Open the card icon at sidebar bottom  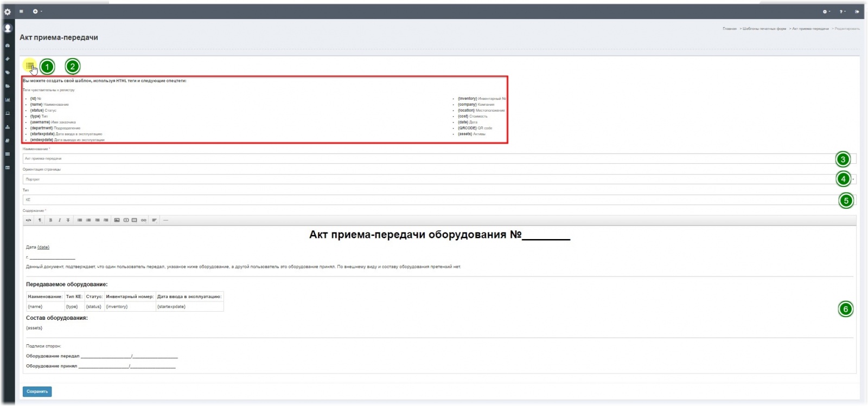8,167
